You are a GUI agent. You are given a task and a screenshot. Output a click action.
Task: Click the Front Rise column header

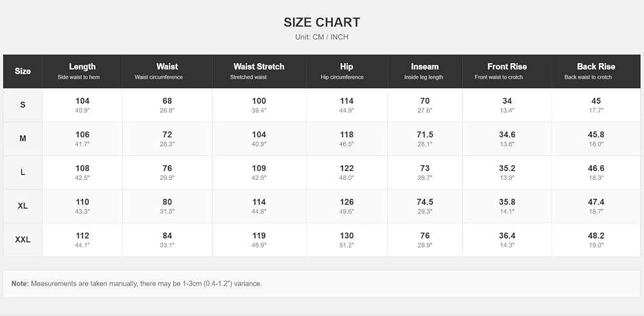click(507, 71)
